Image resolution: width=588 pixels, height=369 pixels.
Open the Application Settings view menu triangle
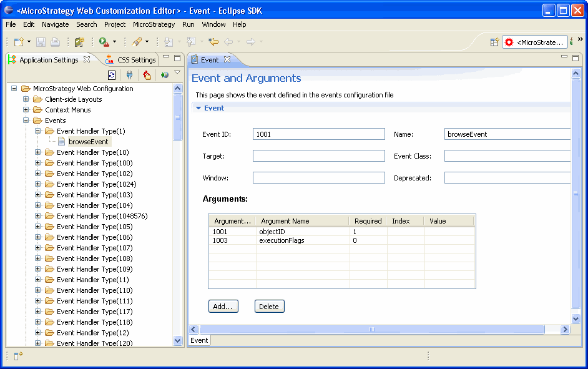click(x=177, y=72)
